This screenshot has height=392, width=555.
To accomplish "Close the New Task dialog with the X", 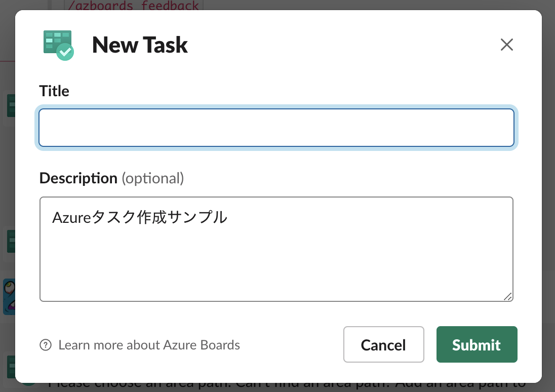I will pos(506,45).
